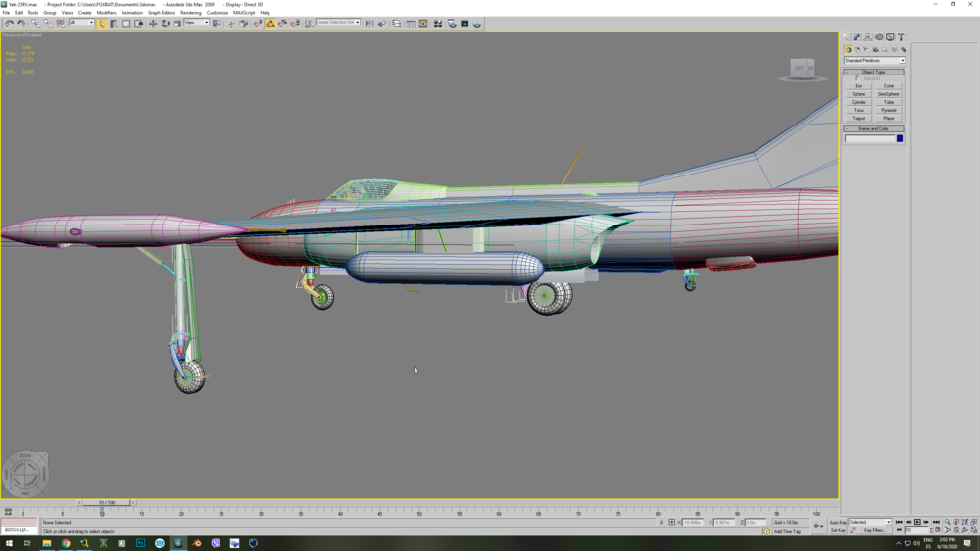Open the Selection Filter 'All' dropdown
The image size is (980, 551).
[81, 23]
